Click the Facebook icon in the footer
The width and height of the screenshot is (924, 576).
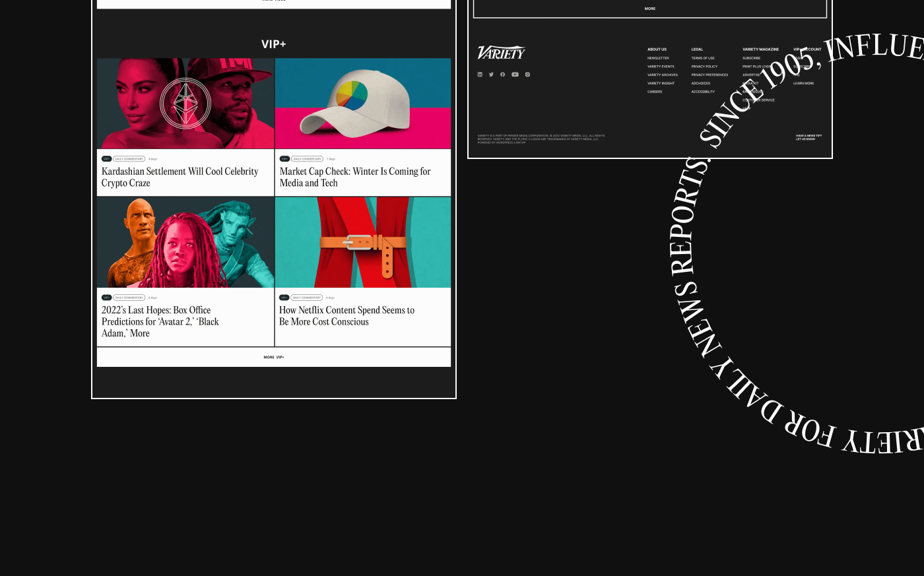point(503,75)
